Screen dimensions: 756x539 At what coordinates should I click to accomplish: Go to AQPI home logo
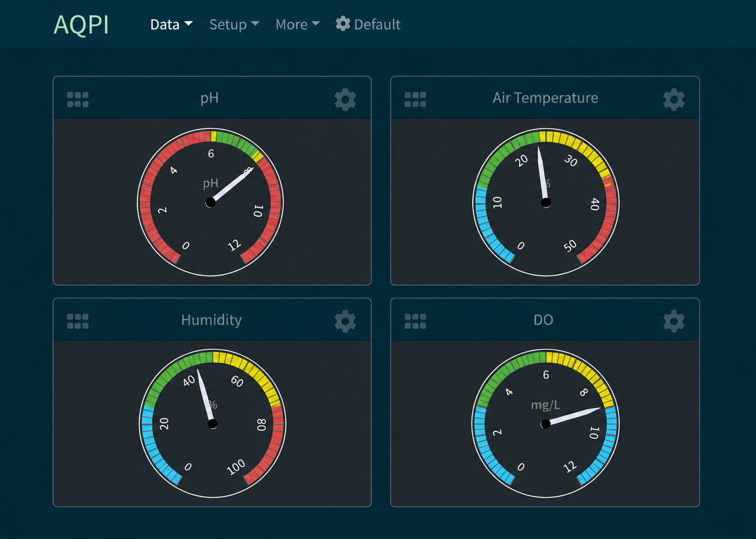click(81, 25)
